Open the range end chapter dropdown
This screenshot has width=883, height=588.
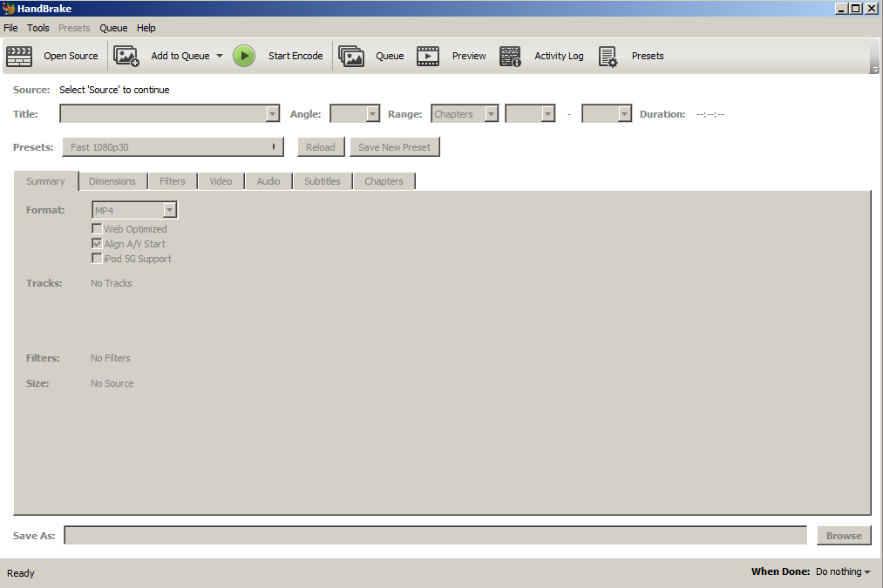(607, 113)
